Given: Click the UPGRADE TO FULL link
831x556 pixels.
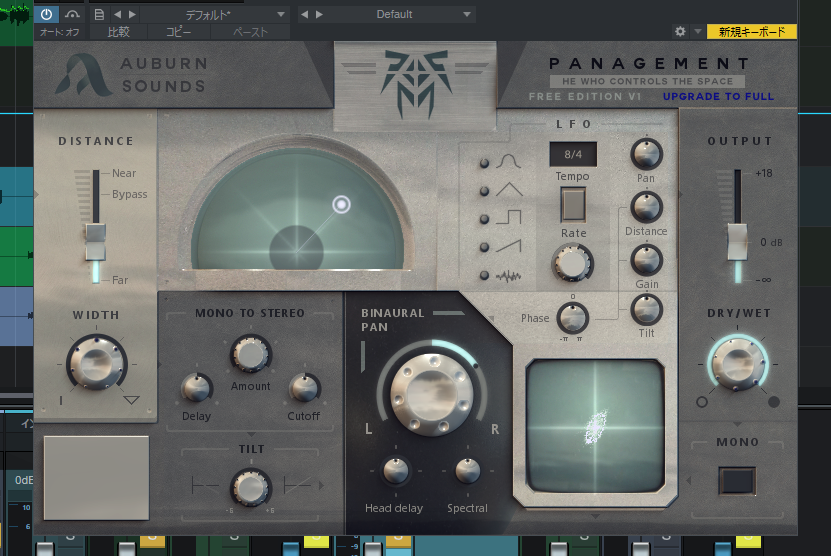Looking at the screenshot, I should [718, 96].
